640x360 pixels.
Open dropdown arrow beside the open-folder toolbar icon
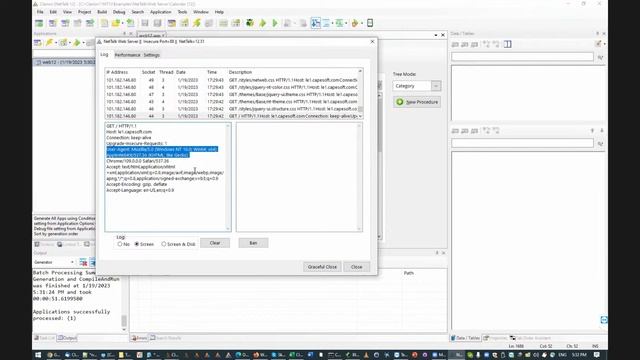(122, 23)
